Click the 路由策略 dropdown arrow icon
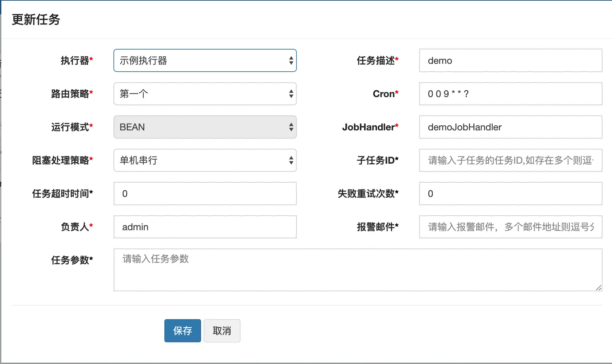Viewport: 612px width, 364px height. click(x=291, y=94)
